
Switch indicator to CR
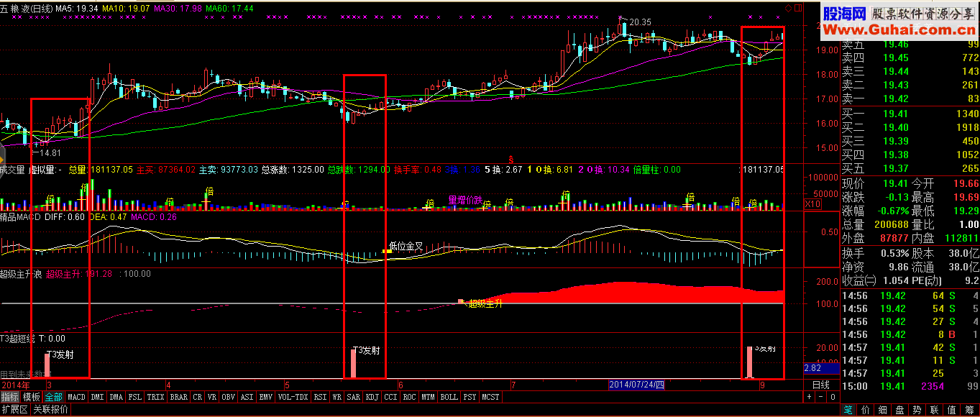pos(197,396)
